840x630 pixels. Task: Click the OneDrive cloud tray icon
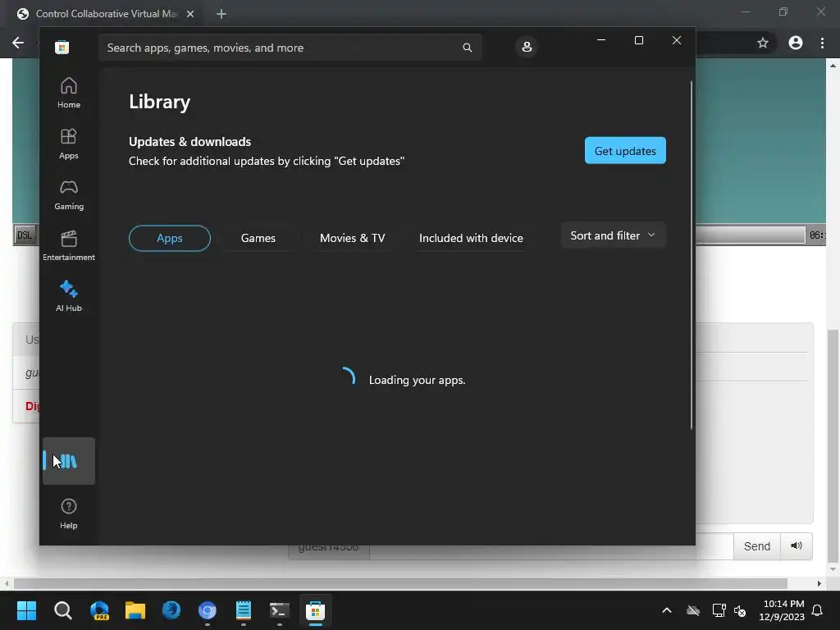coord(693,610)
